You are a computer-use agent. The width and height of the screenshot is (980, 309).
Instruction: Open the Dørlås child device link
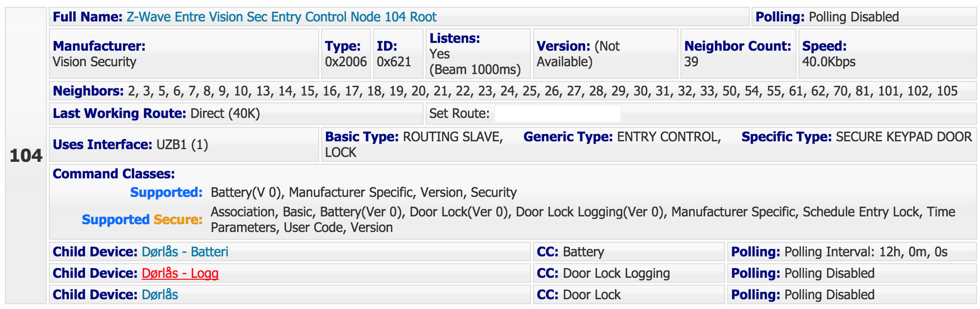(x=160, y=295)
